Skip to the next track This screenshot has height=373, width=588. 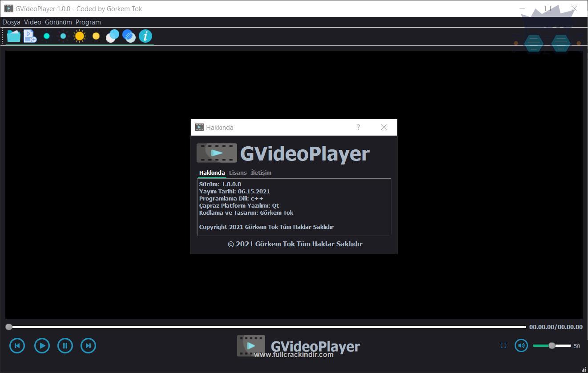point(88,345)
